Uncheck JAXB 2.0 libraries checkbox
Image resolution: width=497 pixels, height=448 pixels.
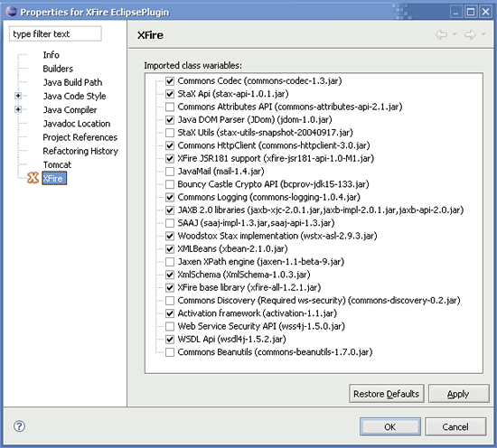click(x=170, y=210)
